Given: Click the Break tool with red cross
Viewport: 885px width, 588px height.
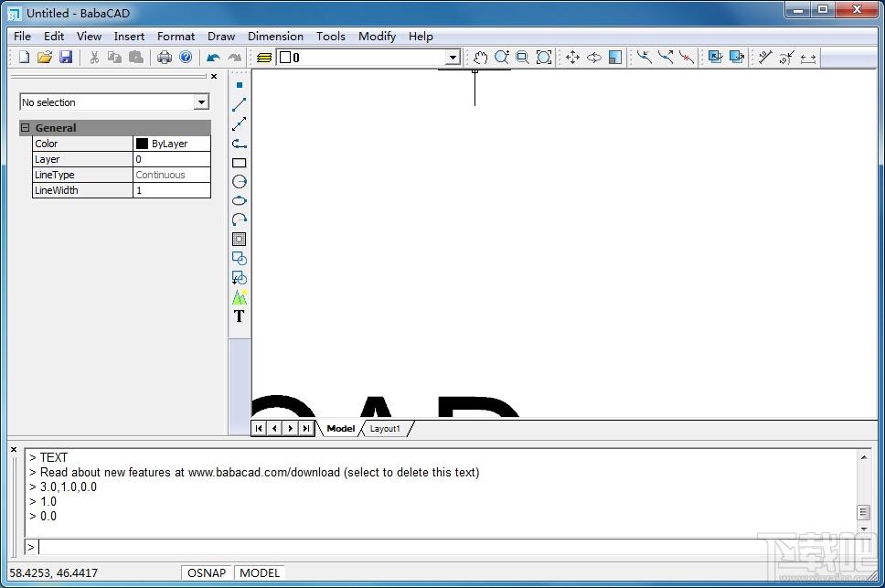Looking at the screenshot, I should pos(687,57).
